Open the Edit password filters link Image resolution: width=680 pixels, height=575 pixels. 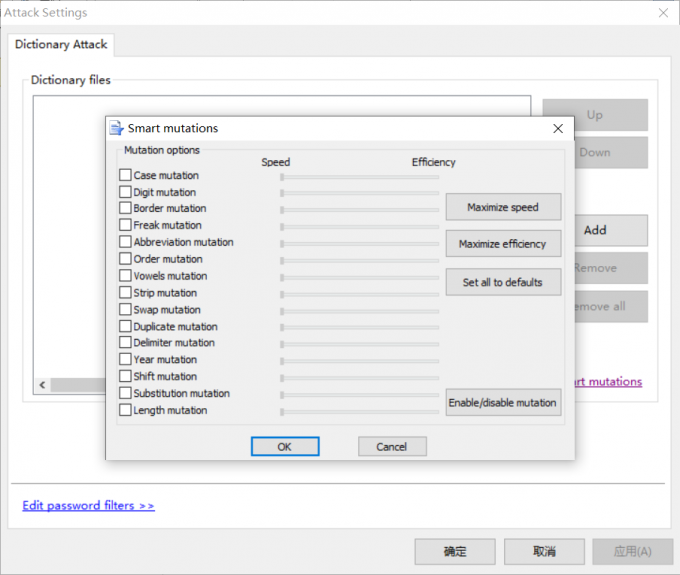pos(88,506)
